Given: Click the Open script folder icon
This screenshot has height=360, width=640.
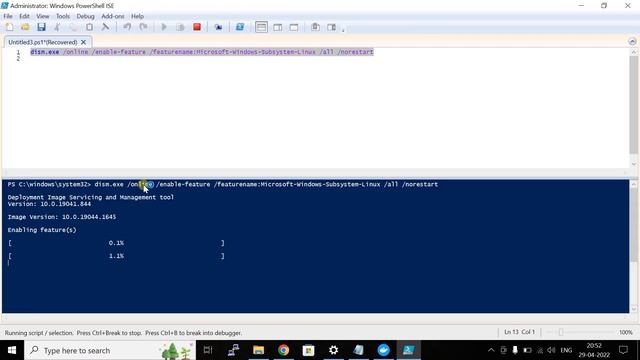Looking at the screenshot, I should [x=25, y=27].
